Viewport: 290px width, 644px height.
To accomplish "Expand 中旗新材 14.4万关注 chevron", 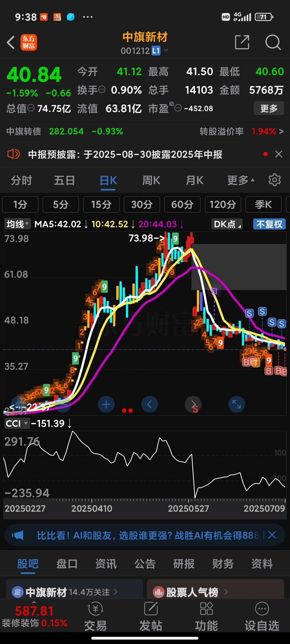I will pyautogui.click(x=116, y=592).
